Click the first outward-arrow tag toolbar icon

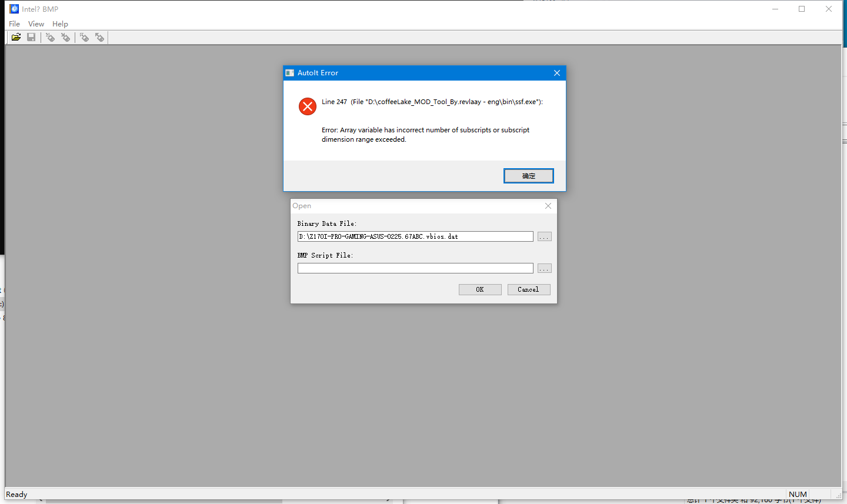click(x=84, y=38)
